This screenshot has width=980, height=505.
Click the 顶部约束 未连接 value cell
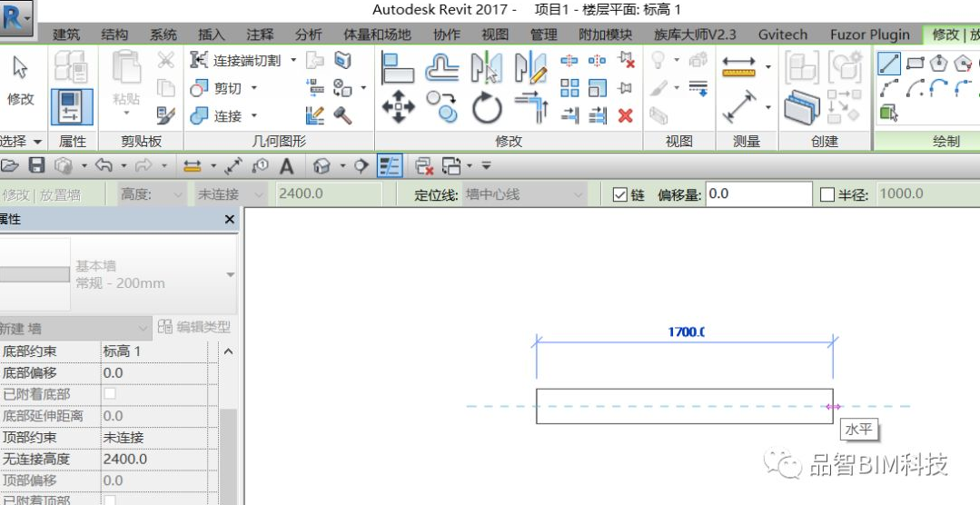click(x=153, y=437)
